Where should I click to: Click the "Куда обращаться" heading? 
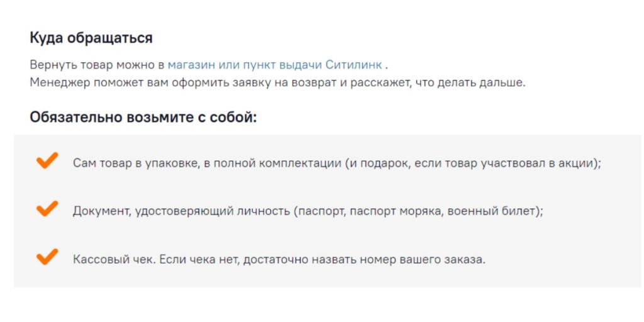[x=91, y=38]
